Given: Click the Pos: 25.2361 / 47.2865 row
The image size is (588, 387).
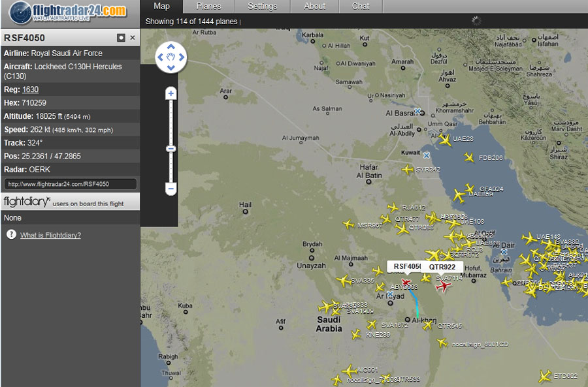Looking at the screenshot, I should [x=71, y=156].
